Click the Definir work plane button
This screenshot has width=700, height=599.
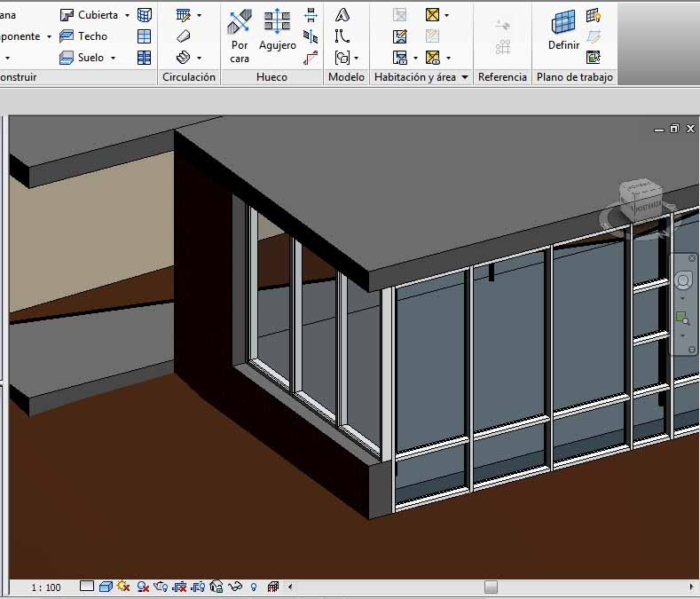(x=563, y=31)
